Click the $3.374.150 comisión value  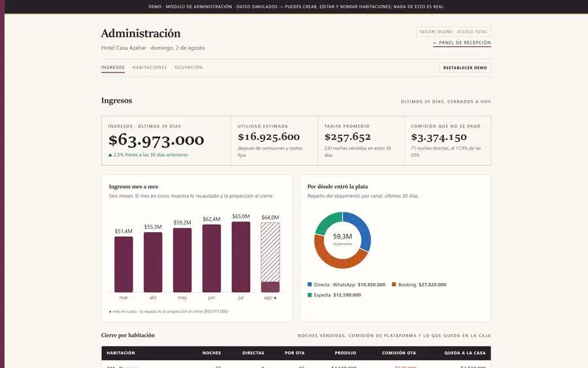coord(439,137)
